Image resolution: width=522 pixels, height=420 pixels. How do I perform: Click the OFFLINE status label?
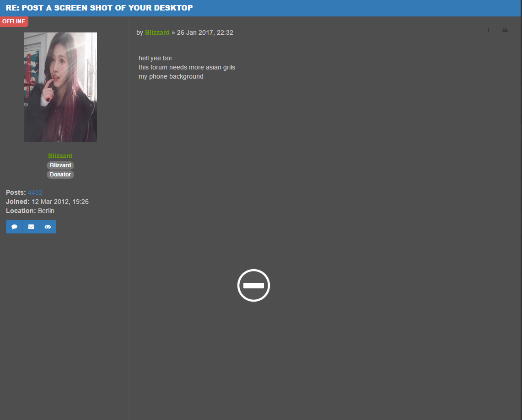[x=14, y=21]
